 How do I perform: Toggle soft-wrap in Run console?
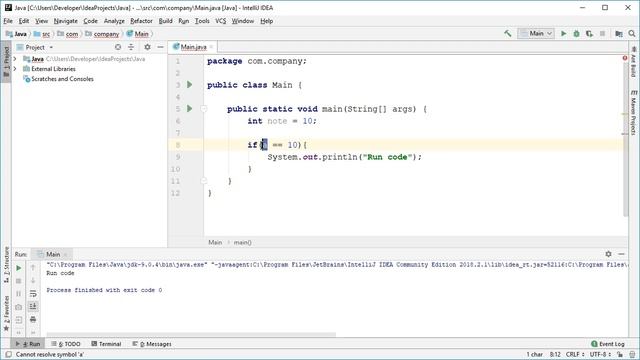click(x=33, y=293)
